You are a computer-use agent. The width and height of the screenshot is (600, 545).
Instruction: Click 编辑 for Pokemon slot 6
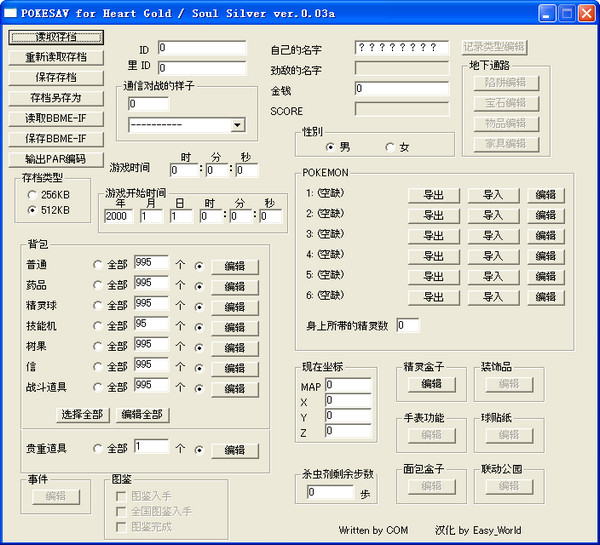click(546, 297)
